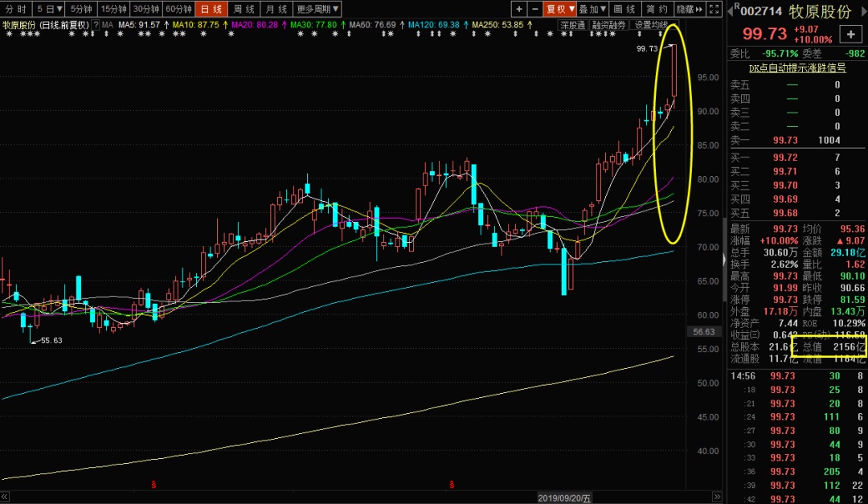Switch to 60分钟 period tab
This screenshot has width=868, height=504.
pyautogui.click(x=178, y=9)
